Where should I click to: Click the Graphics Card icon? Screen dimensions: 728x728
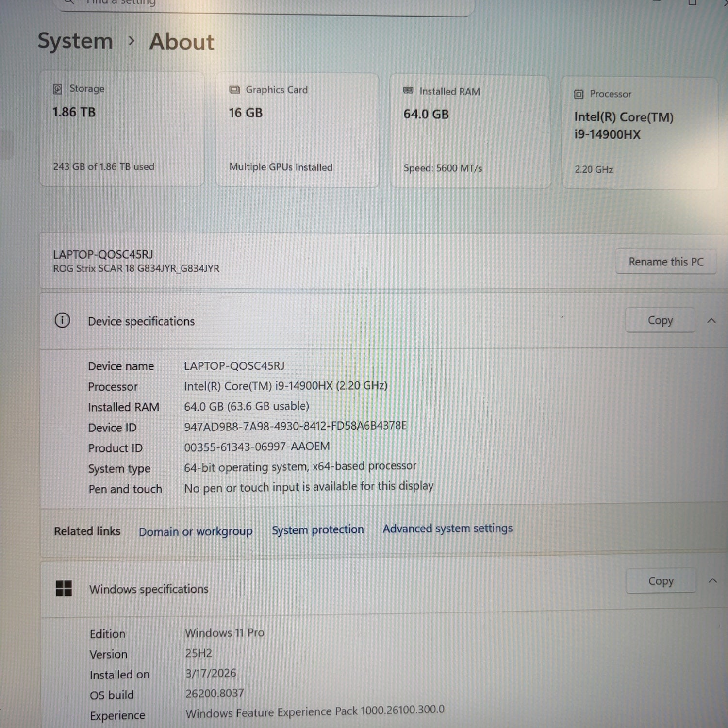coord(234,90)
